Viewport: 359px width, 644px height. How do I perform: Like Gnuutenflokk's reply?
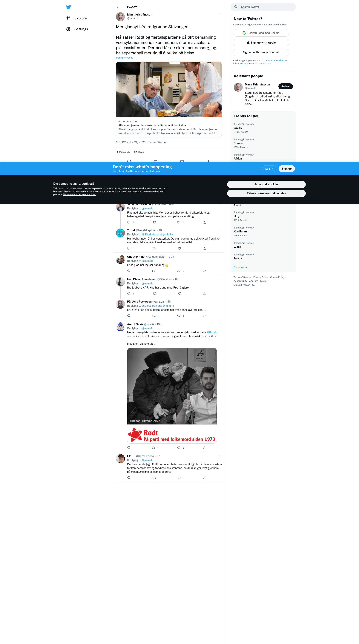(x=179, y=271)
